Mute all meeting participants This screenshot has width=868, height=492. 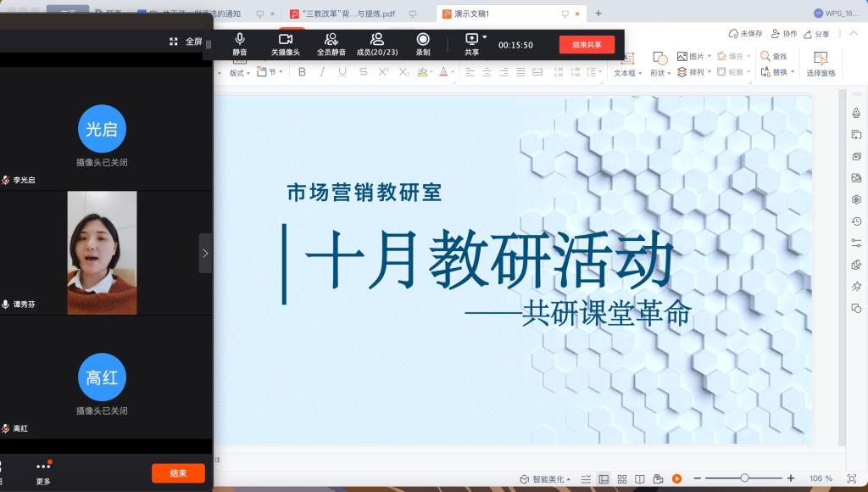point(331,44)
